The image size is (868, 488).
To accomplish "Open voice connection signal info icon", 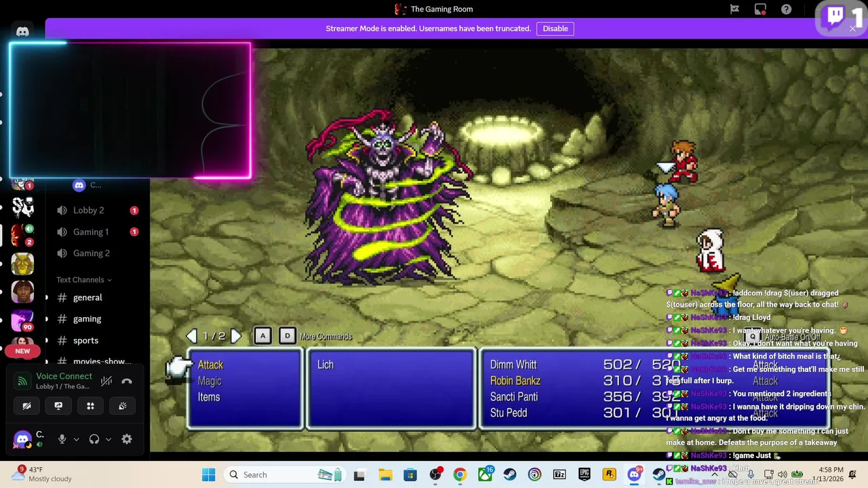I will coord(22,381).
